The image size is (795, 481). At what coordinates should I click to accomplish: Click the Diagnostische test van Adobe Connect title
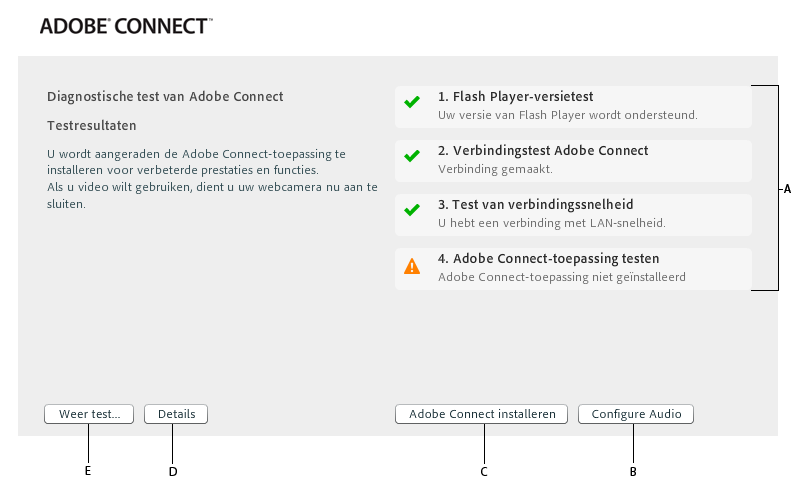coord(165,97)
